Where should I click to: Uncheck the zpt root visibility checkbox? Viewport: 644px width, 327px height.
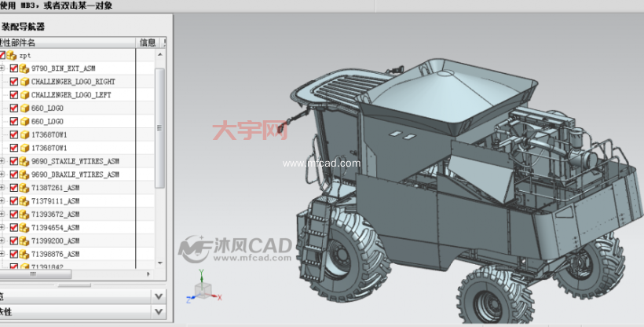point(2,55)
